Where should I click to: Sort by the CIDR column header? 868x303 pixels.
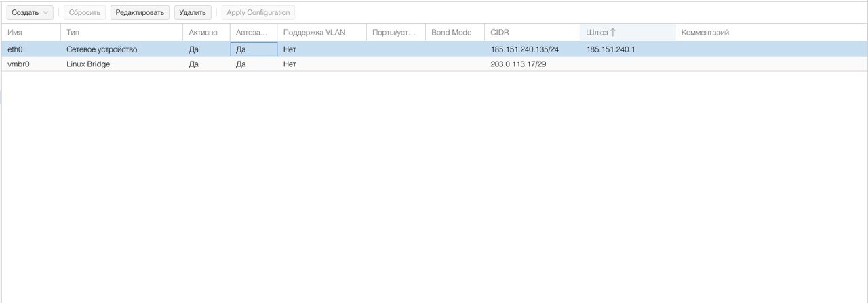click(x=532, y=33)
